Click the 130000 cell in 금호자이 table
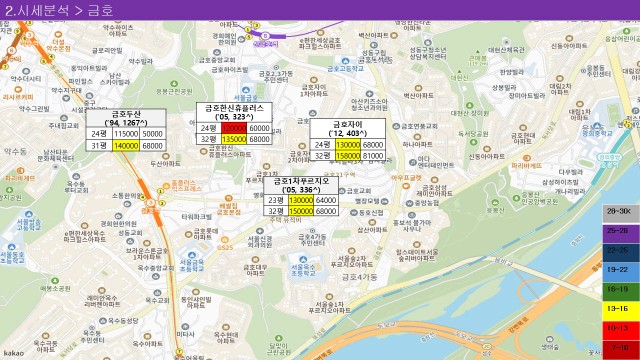 click(348, 144)
